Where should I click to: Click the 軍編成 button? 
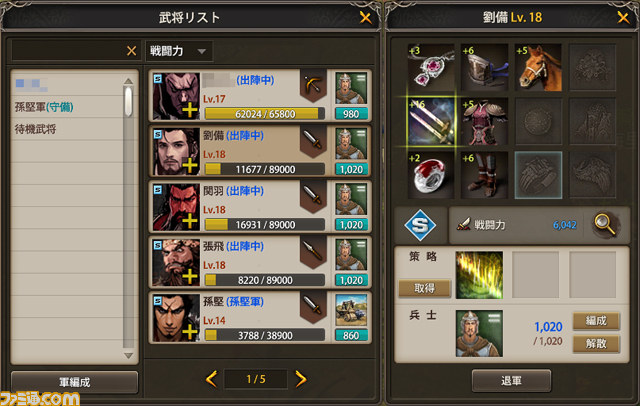click(x=74, y=382)
